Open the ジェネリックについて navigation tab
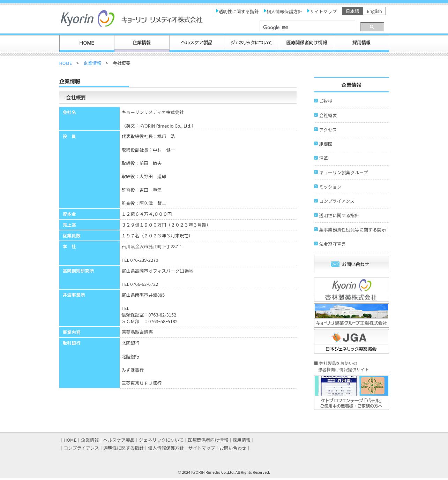 point(252,43)
